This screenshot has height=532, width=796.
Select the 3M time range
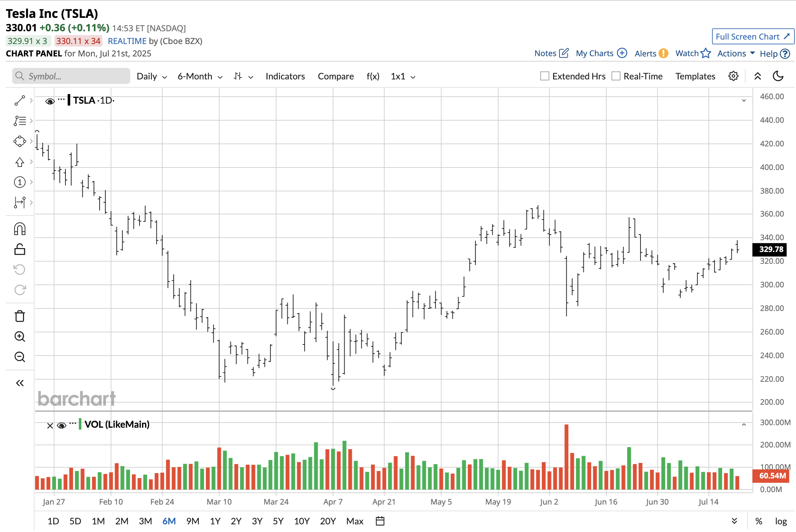pyautogui.click(x=145, y=521)
